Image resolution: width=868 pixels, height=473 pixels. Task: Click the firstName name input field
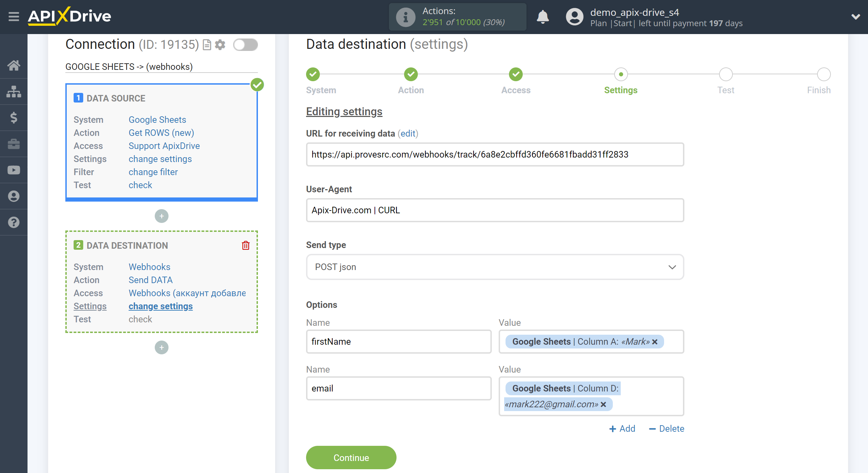[398, 341]
